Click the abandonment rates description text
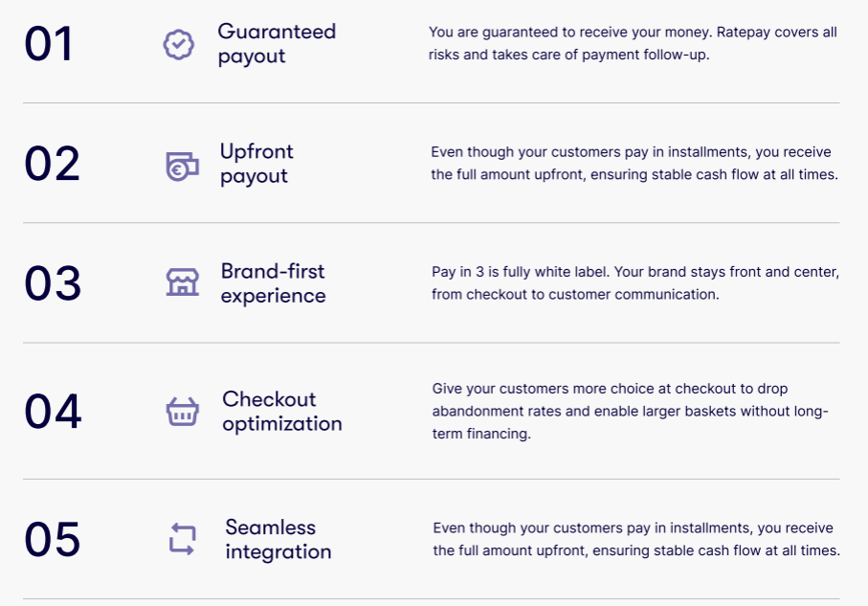Screen dimensions: 868x606 click(x=630, y=412)
